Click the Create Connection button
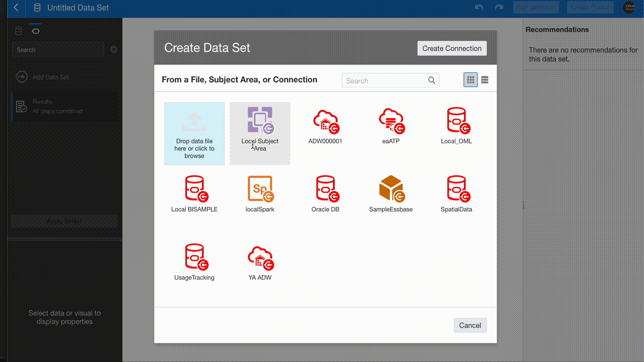The height and width of the screenshot is (362, 644). [452, 48]
